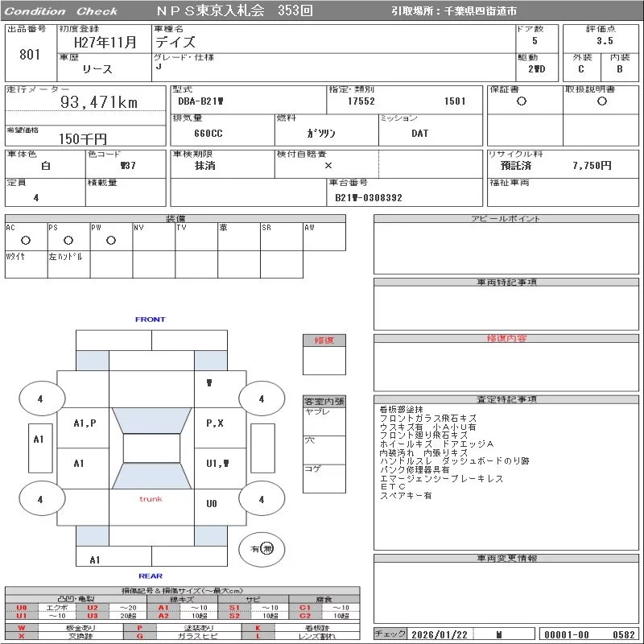Image resolution: width=644 pixels, height=644 pixels.
Task: Toggle the PW equipment circle mark
Action: [x=110, y=240]
